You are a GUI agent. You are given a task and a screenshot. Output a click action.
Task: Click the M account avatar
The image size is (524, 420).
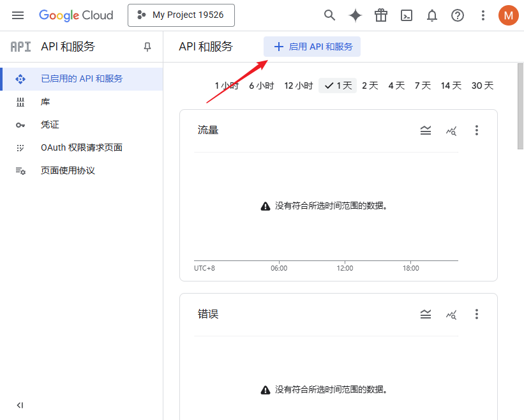coord(508,15)
